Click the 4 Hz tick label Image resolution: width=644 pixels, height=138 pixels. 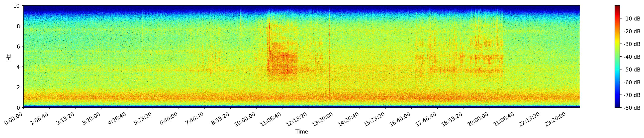[x=18, y=67]
